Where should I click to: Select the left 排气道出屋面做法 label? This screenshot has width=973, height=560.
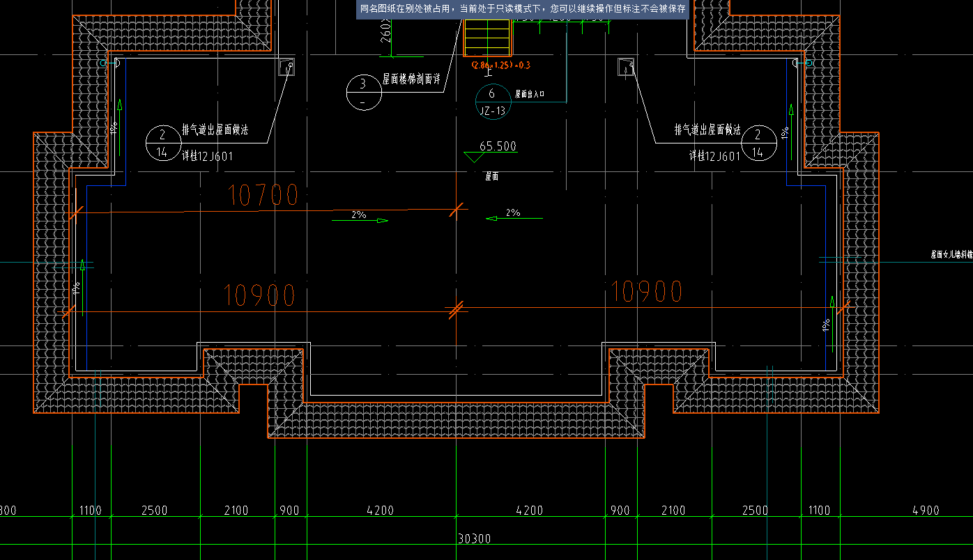(x=215, y=130)
